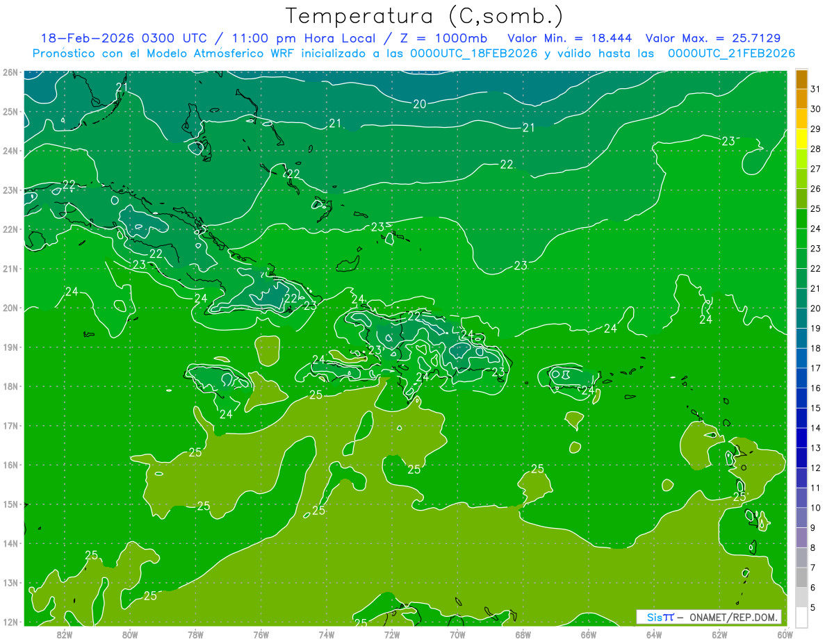The height and width of the screenshot is (644, 834).
Task: Click the orange-brown top segment of color scale
Action: pos(801,79)
